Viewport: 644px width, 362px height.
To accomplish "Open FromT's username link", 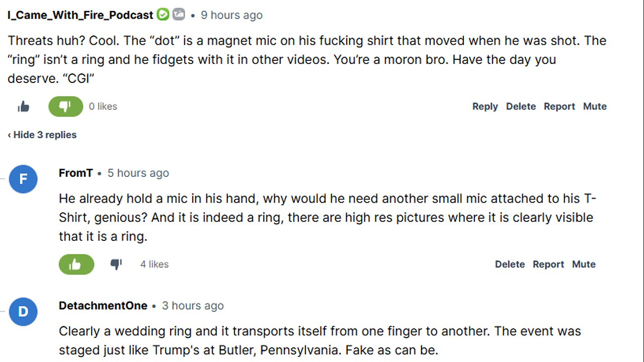I will [75, 173].
